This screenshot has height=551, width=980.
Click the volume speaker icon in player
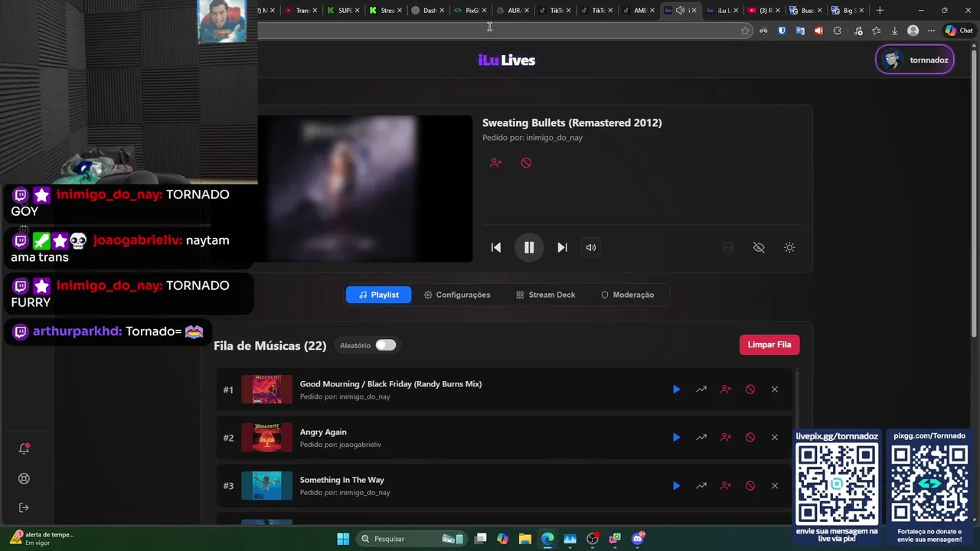coord(591,247)
